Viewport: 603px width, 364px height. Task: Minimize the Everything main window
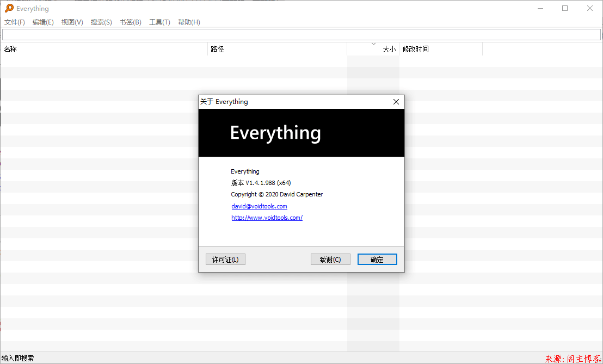[x=540, y=9]
